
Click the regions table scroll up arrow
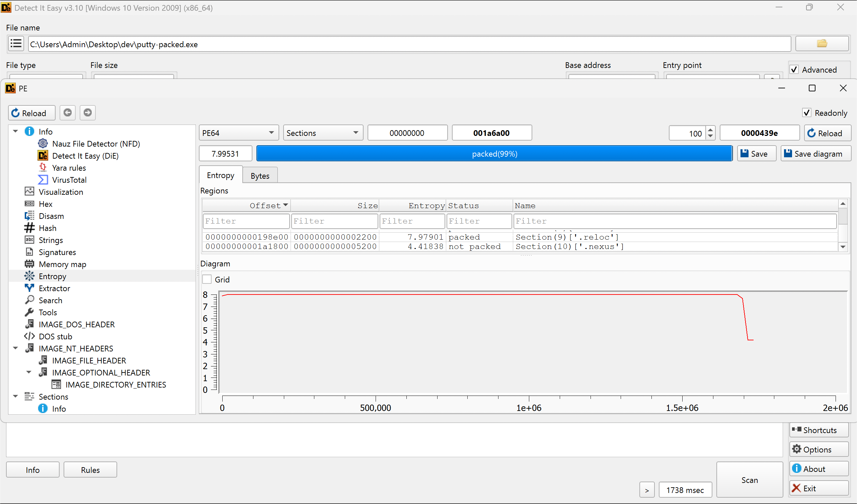tap(843, 204)
